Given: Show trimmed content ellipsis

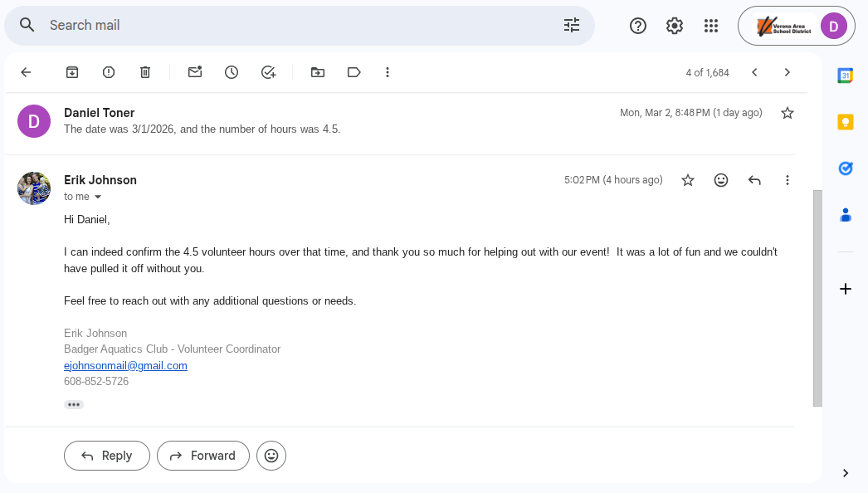Looking at the screenshot, I should (74, 405).
